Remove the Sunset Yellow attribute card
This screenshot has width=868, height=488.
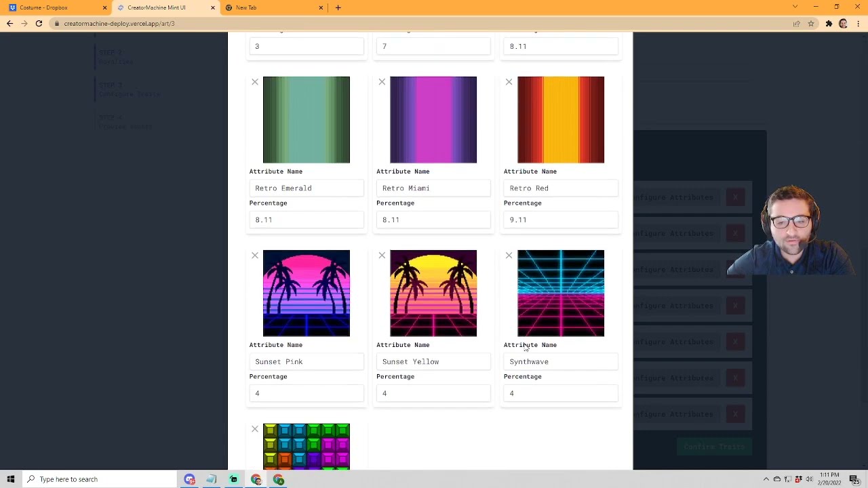pyautogui.click(x=382, y=256)
